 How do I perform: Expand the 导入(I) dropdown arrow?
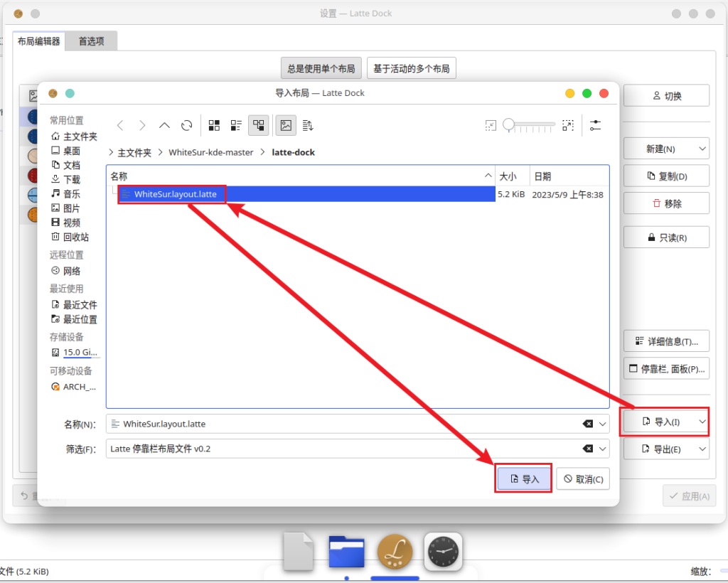pyautogui.click(x=702, y=422)
